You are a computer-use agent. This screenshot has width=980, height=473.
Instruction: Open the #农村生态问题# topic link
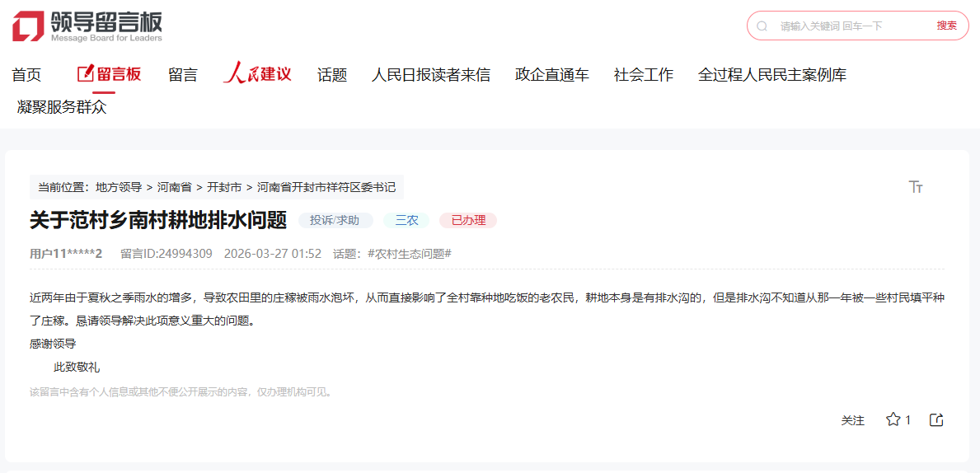point(409,254)
